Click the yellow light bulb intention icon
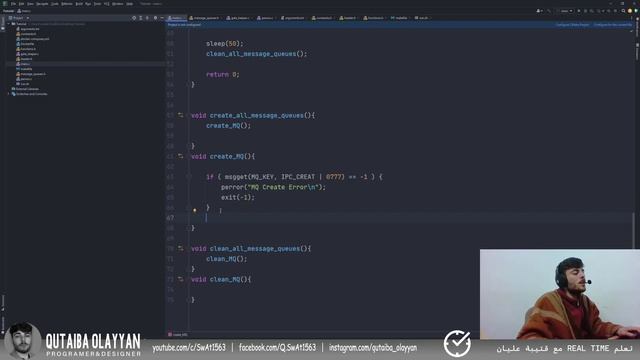The width and height of the screenshot is (640, 360). click(x=195, y=211)
